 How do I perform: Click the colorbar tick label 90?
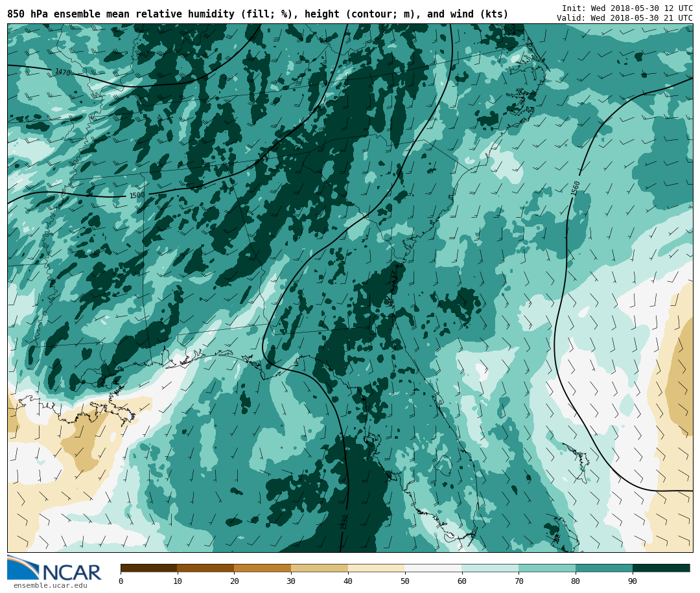click(633, 581)
